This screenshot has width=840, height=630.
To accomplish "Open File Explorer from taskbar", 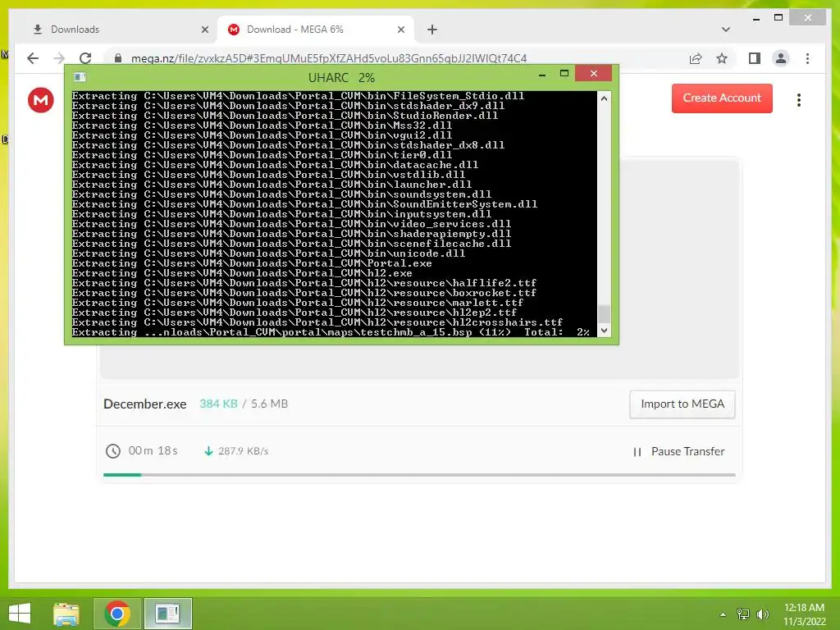I will click(66, 614).
